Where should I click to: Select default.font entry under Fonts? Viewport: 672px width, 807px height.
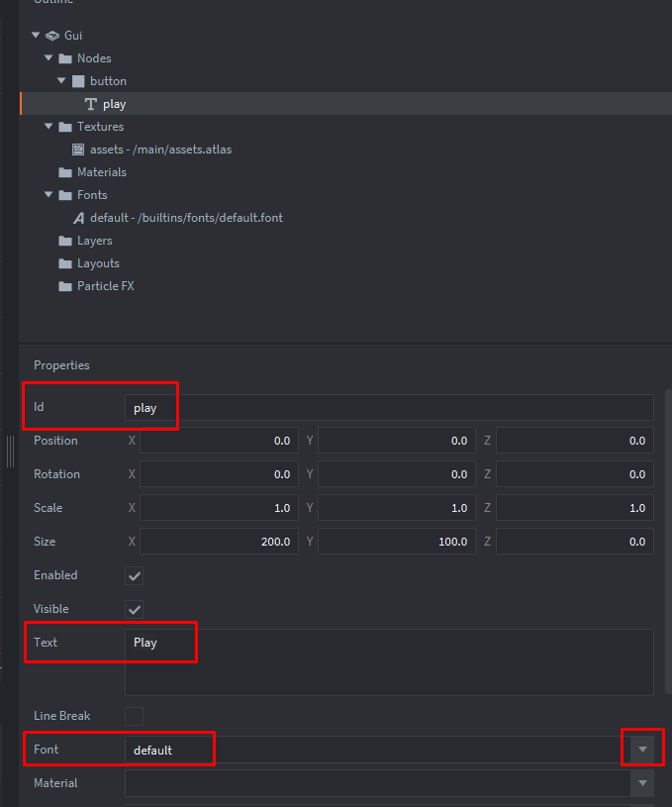[x=186, y=218]
